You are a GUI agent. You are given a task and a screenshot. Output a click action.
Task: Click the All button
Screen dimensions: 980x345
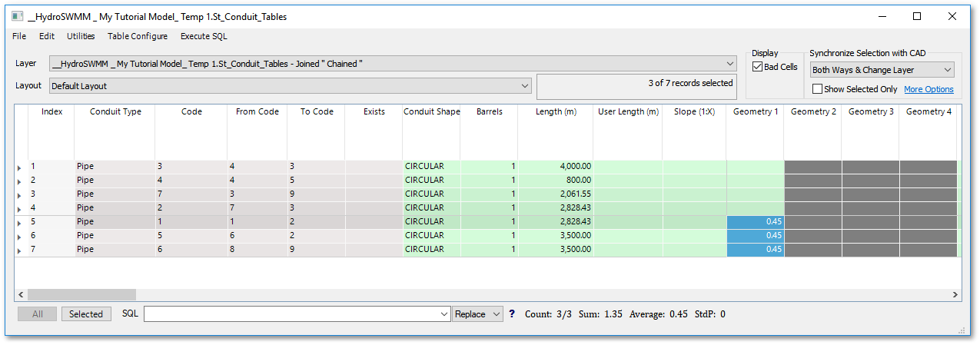[37, 313]
